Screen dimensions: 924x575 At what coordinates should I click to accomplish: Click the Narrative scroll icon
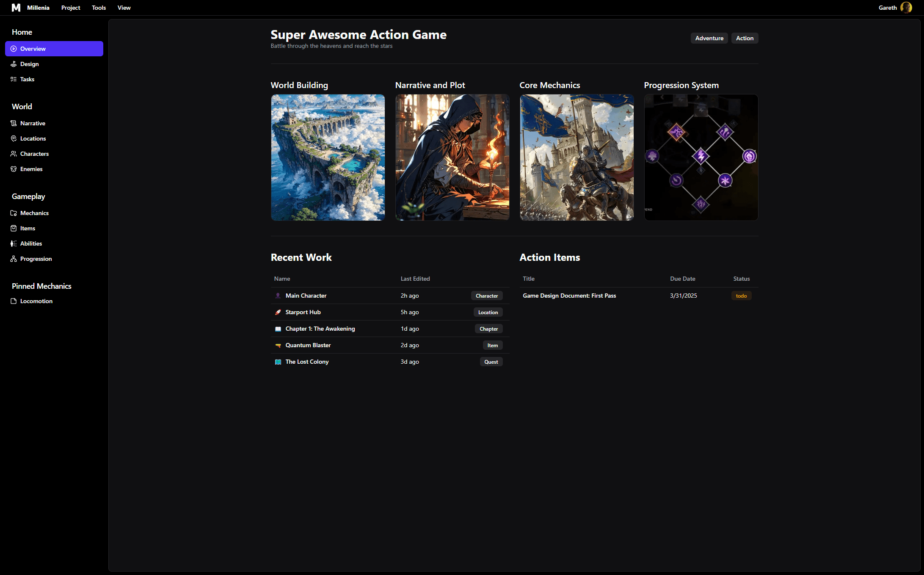coord(14,123)
